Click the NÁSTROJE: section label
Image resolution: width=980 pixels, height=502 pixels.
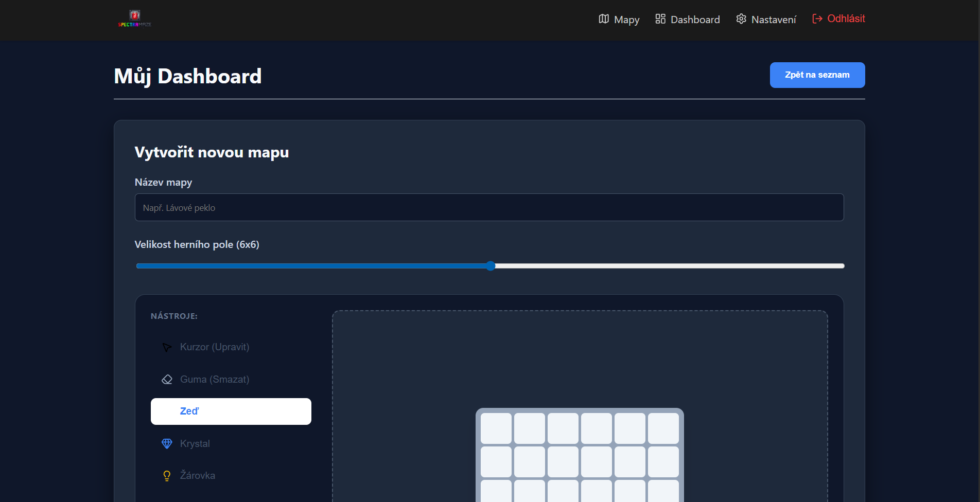(x=174, y=316)
